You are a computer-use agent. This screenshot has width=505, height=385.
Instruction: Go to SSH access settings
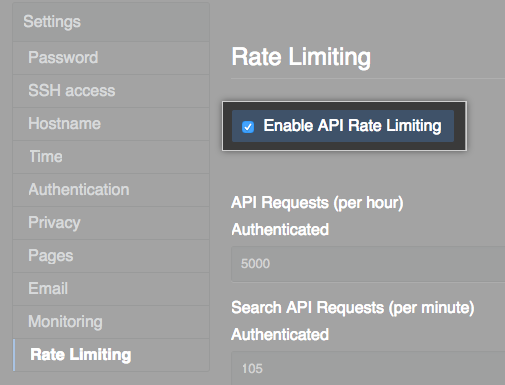click(x=111, y=91)
